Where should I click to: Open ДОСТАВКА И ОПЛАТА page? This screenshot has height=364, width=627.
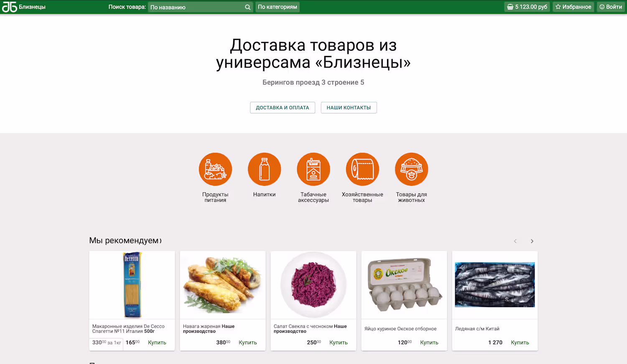(x=283, y=108)
